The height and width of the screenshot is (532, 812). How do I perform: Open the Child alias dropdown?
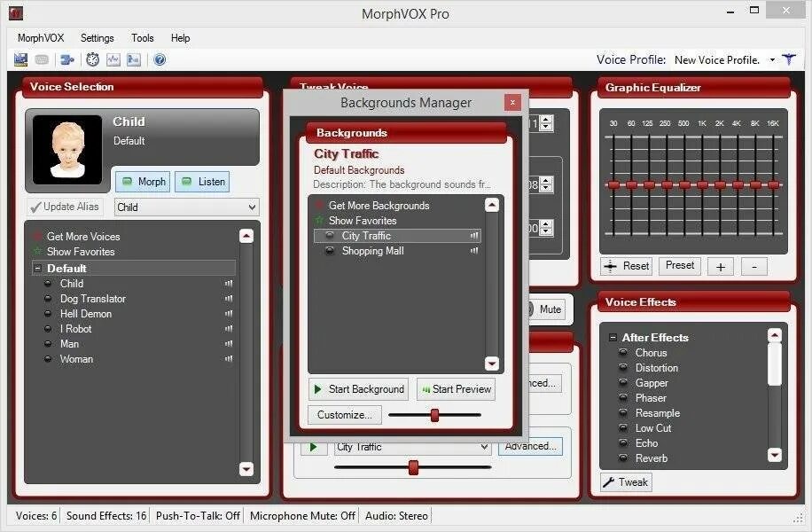point(252,207)
